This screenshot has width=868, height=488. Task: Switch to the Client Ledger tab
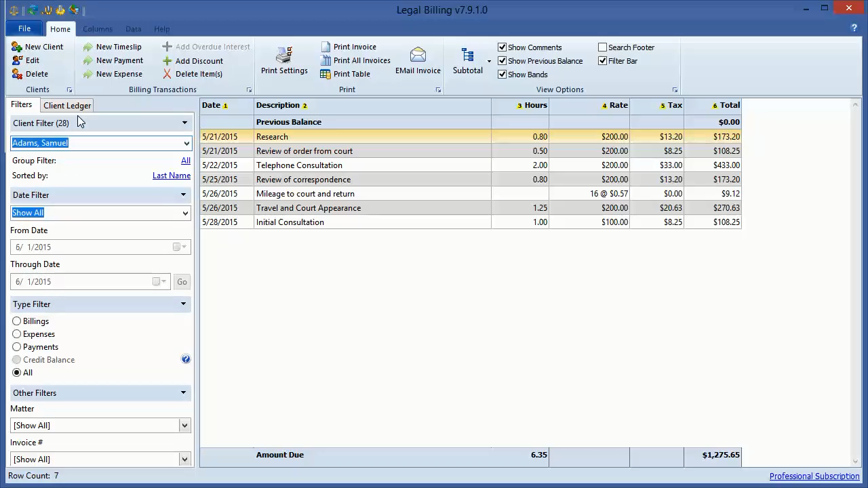(x=67, y=106)
